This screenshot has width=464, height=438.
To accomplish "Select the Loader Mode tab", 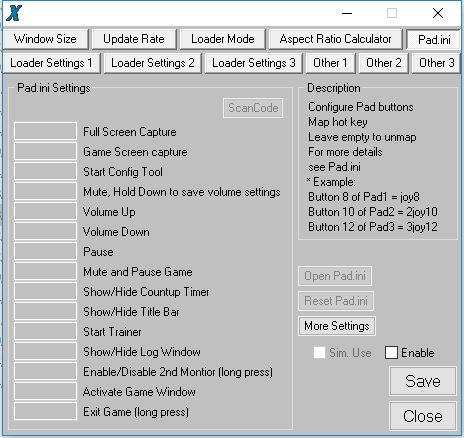I will coord(223,39).
